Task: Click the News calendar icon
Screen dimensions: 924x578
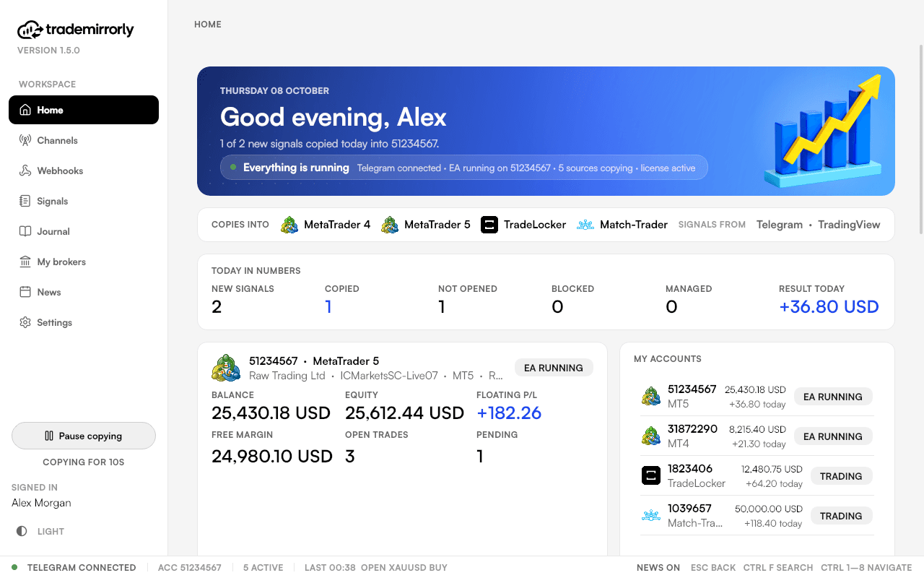Action: pos(25,292)
